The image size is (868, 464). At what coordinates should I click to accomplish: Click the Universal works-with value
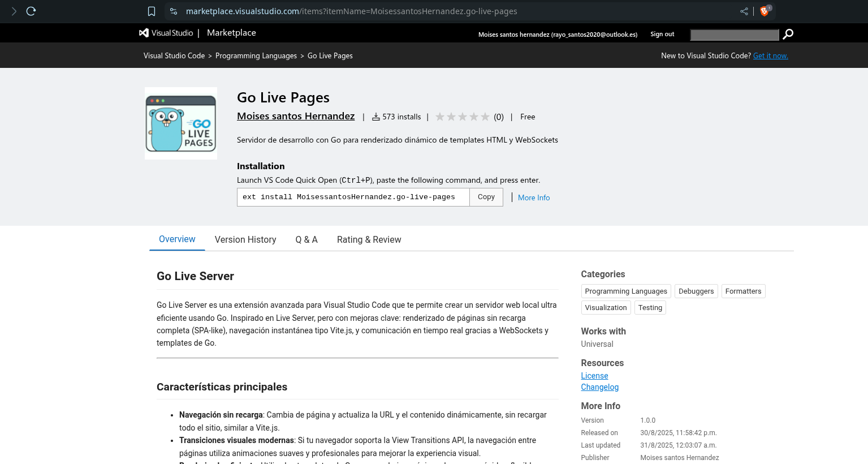[x=597, y=344]
